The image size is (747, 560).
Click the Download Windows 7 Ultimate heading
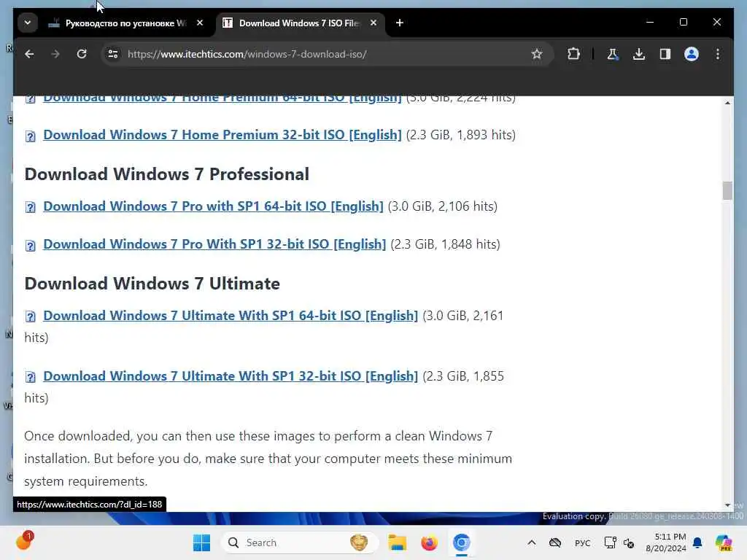[x=152, y=284]
